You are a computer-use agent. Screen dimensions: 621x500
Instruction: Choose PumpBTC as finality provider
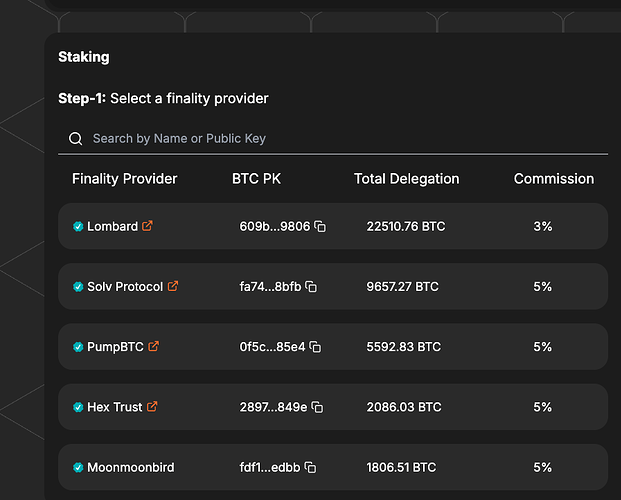tap(333, 347)
